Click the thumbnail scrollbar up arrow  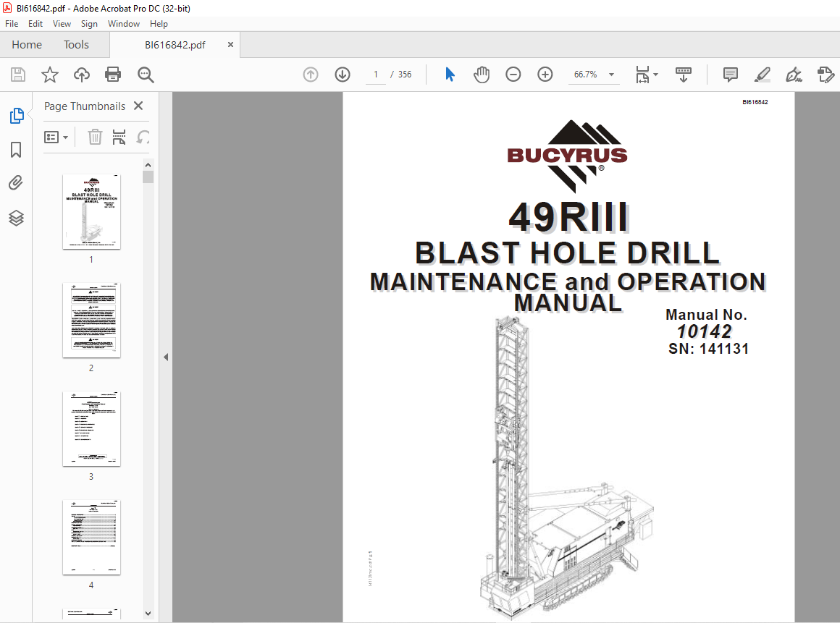click(x=148, y=165)
